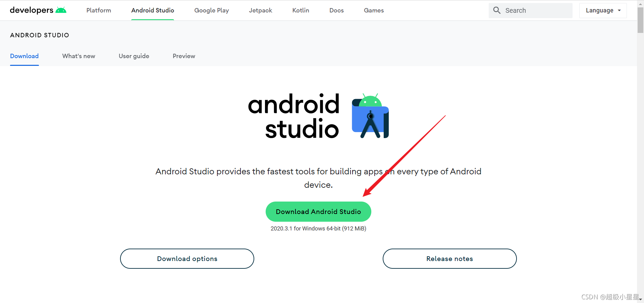Open the Kotlin section
The image size is (644, 303).
(x=301, y=10)
